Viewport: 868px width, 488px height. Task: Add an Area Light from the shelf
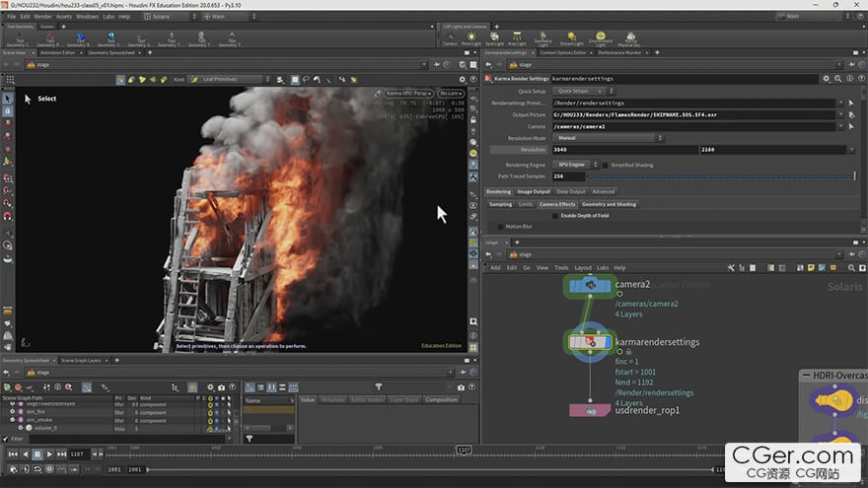(517, 38)
